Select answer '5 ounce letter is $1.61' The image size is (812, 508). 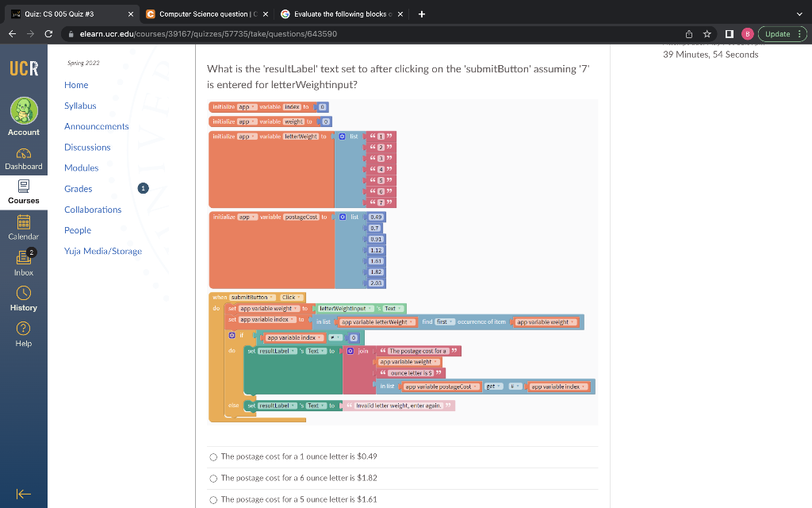pos(213,500)
